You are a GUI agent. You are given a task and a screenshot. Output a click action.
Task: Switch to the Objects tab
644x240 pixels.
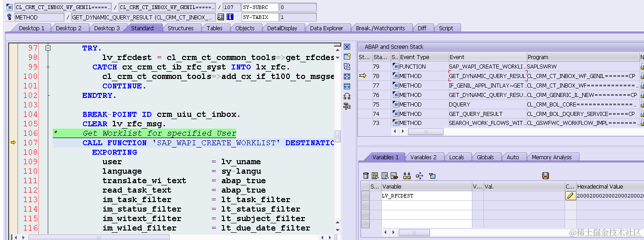(245, 28)
